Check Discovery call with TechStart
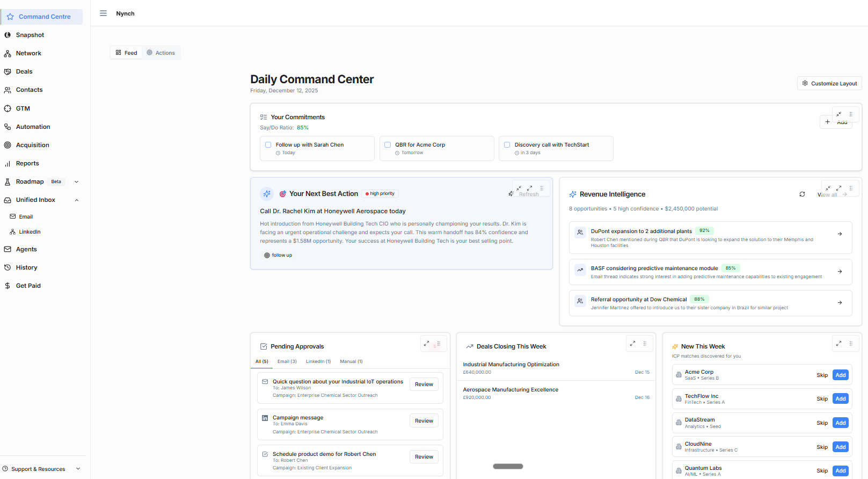The height and width of the screenshot is (479, 868). tap(507, 144)
